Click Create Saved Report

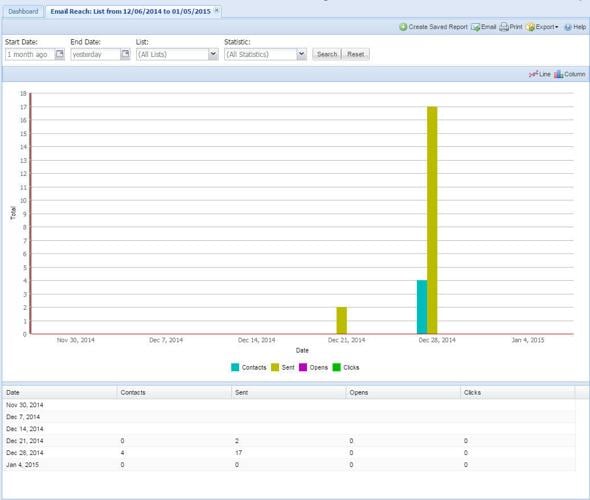pyautogui.click(x=433, y=27)
